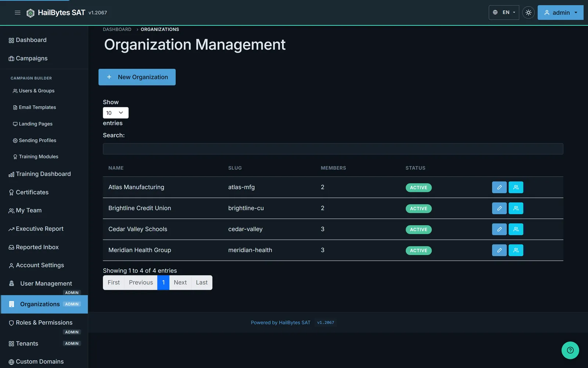
Task: Open the EN language dropdown
Action: pos(504,13)
